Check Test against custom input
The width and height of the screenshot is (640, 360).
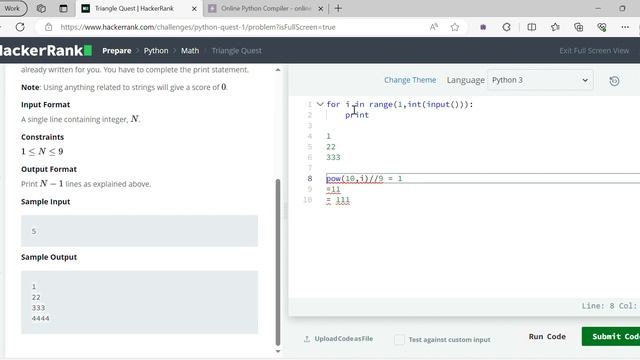coord(400,339)
